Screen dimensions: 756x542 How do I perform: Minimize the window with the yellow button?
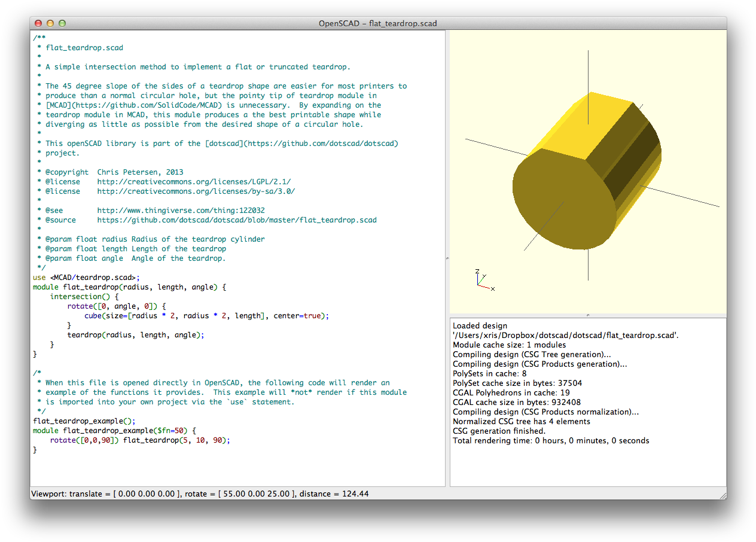pos(50,23)
